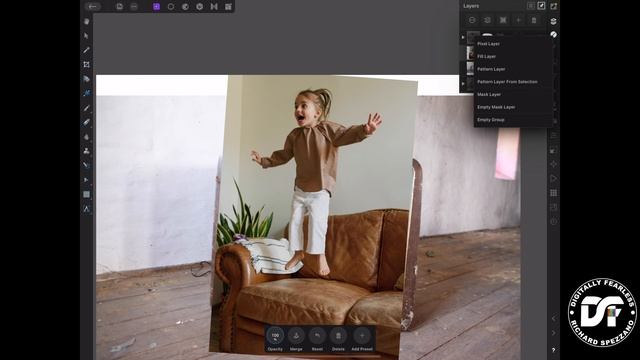Click the plus add layer button
The height and width of the screenshot is (360, 640).
point(518,20)
